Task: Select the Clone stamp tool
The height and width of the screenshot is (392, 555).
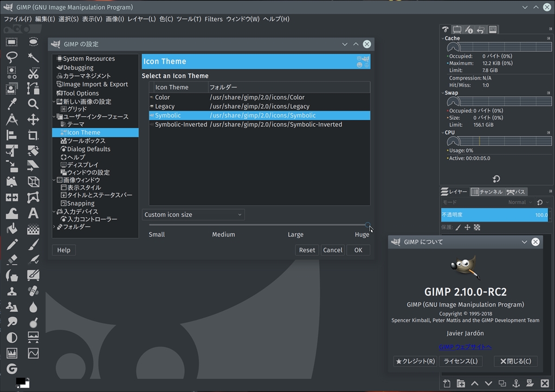Action: (11, 291)
